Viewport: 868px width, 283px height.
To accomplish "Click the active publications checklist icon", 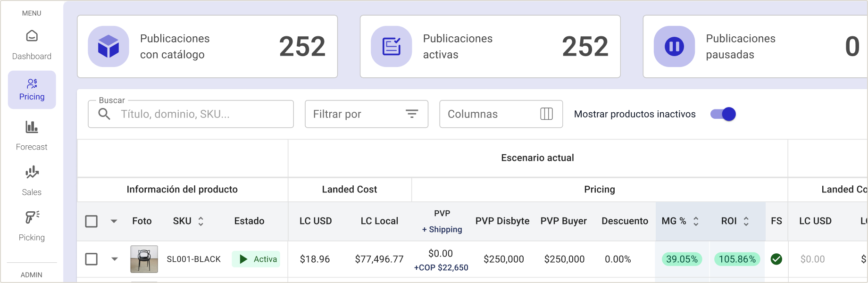I will click(392, 46).
